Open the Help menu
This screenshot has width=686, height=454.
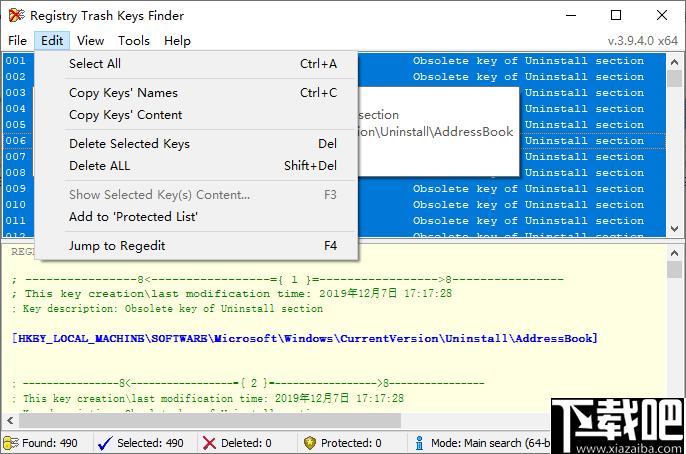[177, 41]
